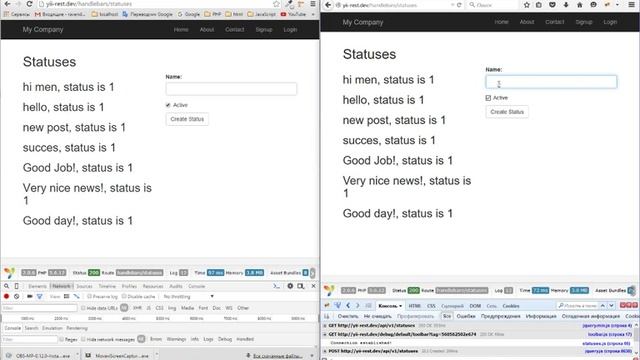Viewport: 640px width, 360px height.
Task: Click the Firebug forward history arrow
Action: 358,305
